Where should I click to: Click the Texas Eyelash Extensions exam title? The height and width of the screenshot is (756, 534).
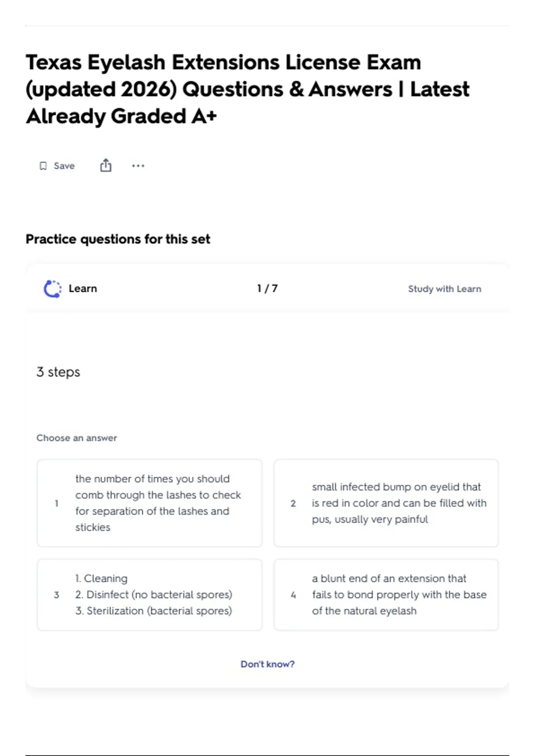tap(247, 89)
